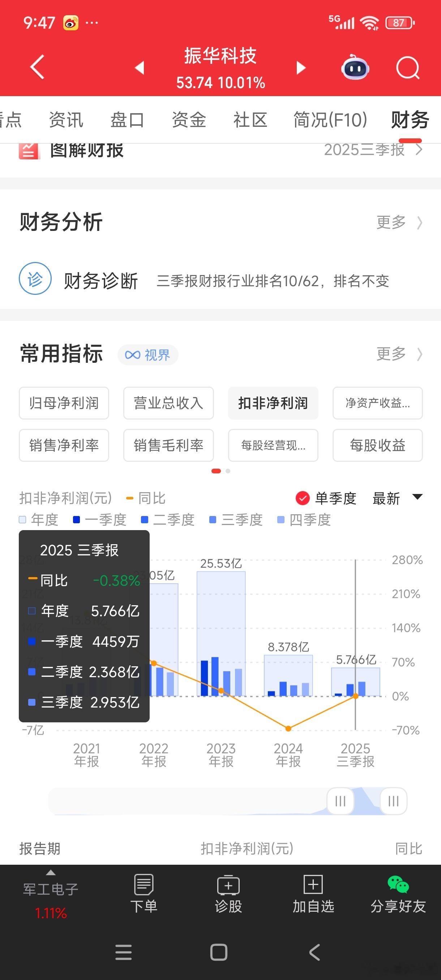This screenshot has width=441, height=980.
Task: Toggle 一季度 legend series
Action: (x=100, y=520)
